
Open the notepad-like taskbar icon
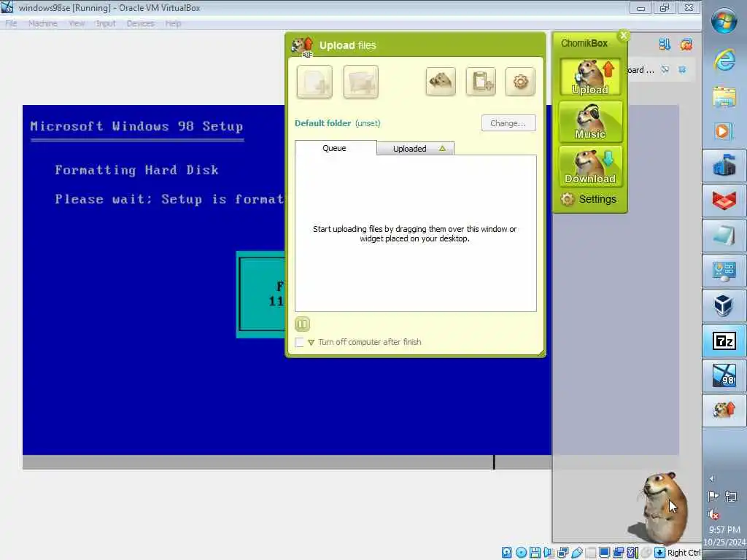[724, 236]
